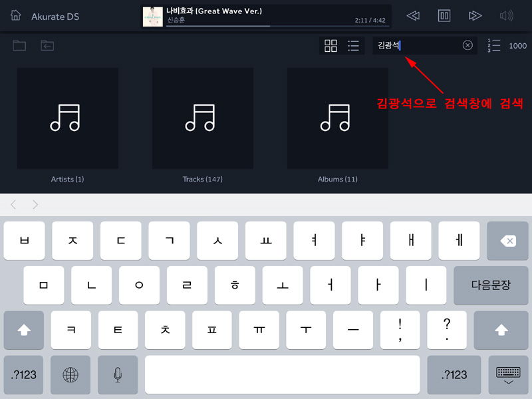Open the Tracks (147) tile

(203, 118)
